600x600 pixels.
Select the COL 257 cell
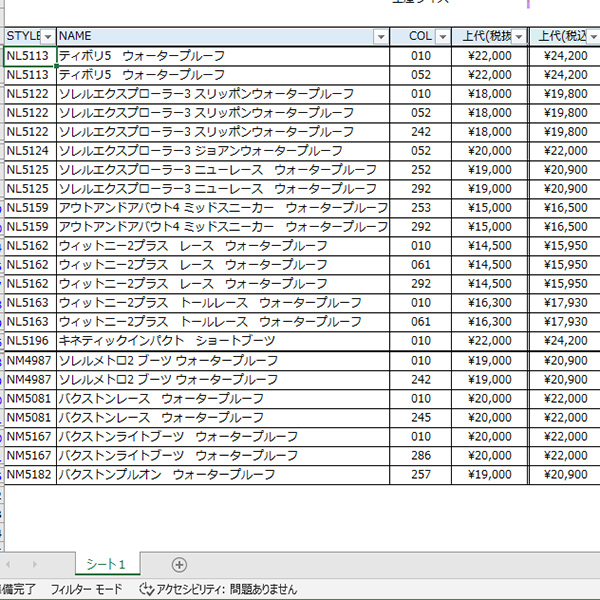click(421, 475)
